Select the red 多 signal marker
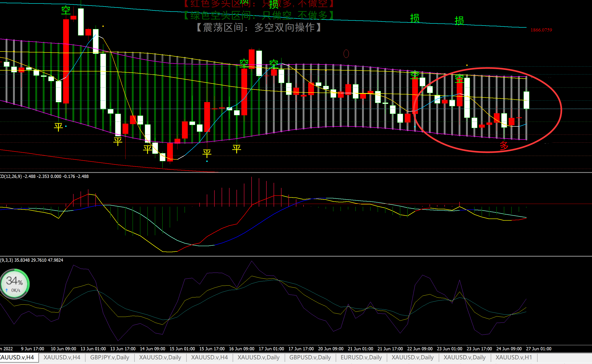The width and height of the screenshot is (592, 364). tap(504, 146)
